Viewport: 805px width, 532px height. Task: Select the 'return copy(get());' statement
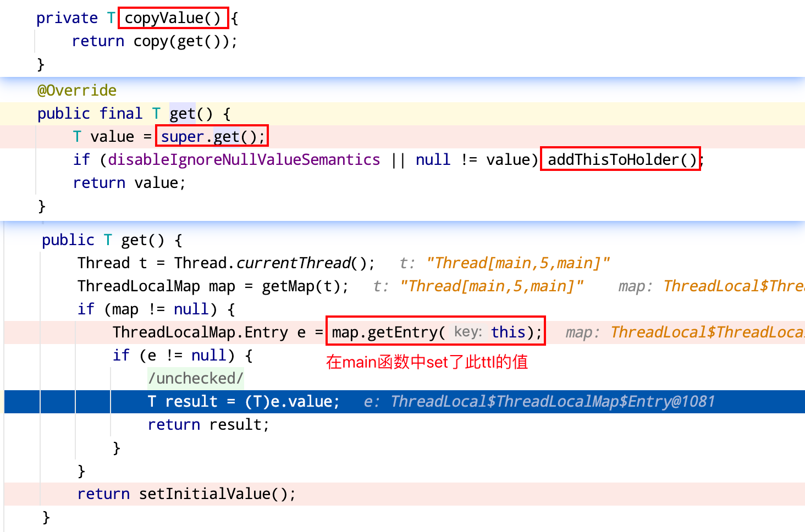click(x=155, y=41)
